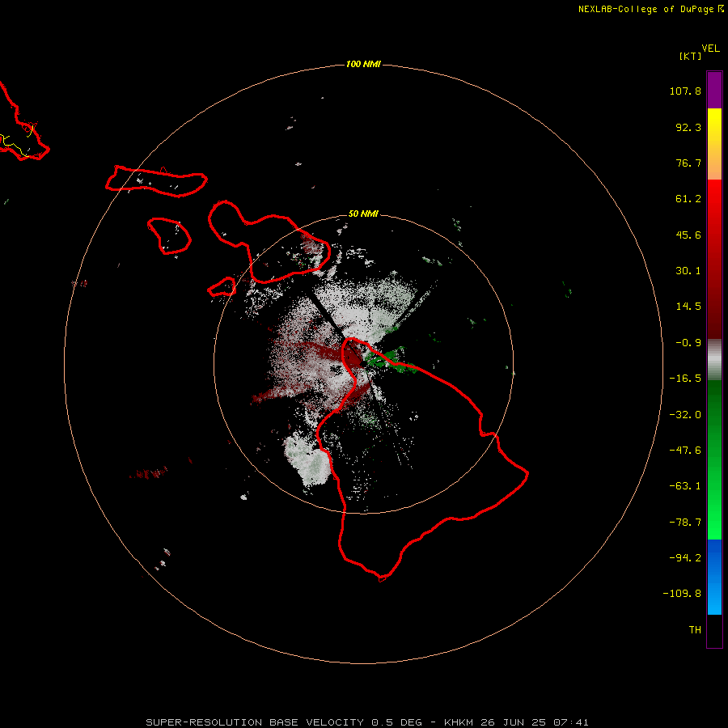The width and height of the screenshot is (728, 728).
Task: Click the 30.1 value on velocity scale
Action: point(688,271)
